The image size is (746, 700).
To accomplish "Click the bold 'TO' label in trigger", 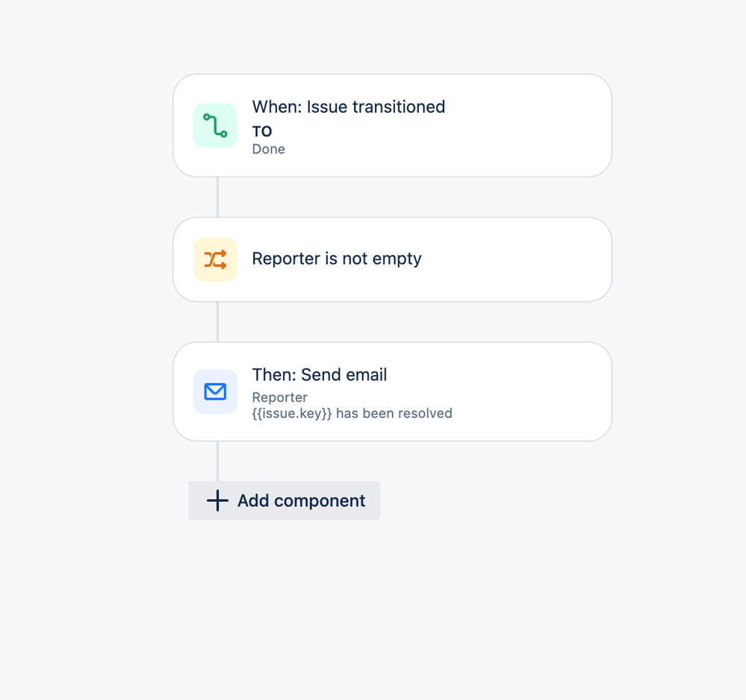I will pos(261,131).
